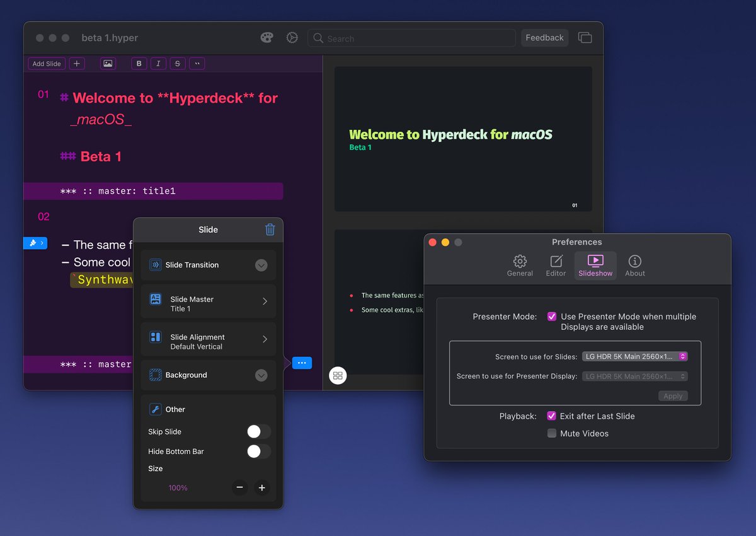This screenshot has width=756, height=536.
Task: Insert code with the backtick button
Action: 197,64
